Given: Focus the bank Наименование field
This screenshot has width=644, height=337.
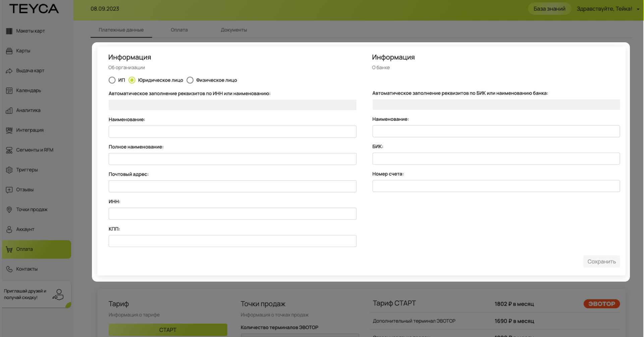Looking at the screenshot, I should [x=496, y=131].
